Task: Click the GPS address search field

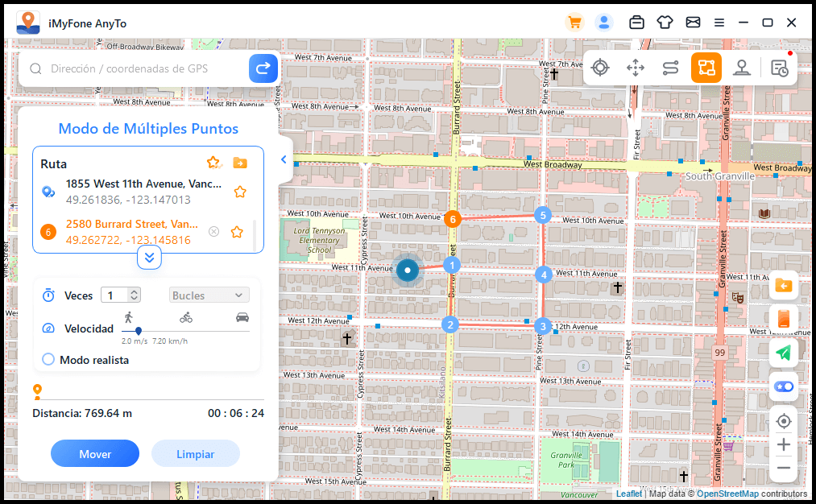Action: pos(137,68)
